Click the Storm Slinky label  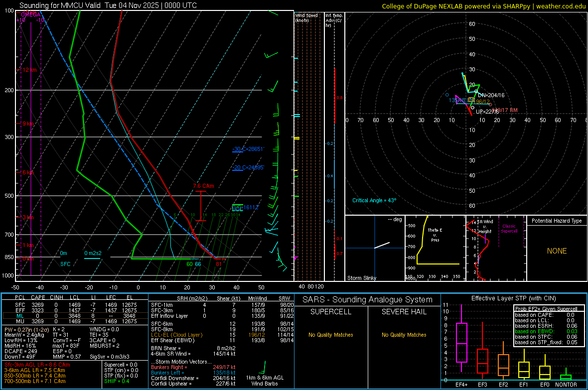coord(361,278)
